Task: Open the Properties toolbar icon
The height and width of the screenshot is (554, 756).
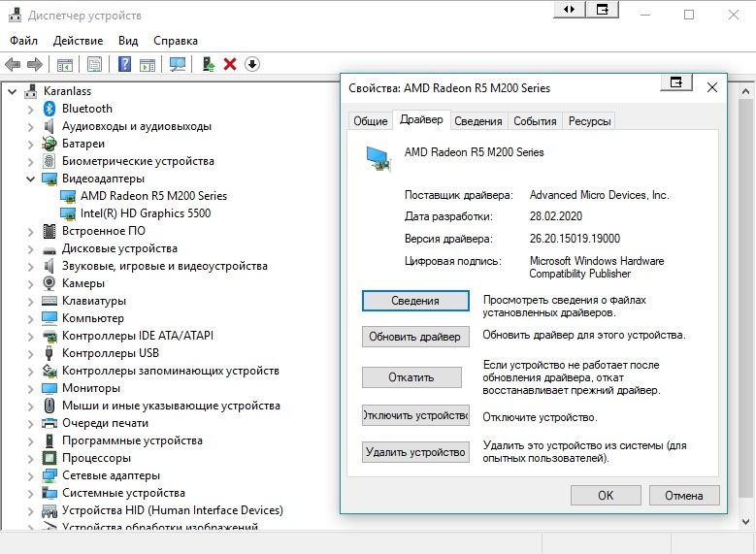Action: [94, 64]
